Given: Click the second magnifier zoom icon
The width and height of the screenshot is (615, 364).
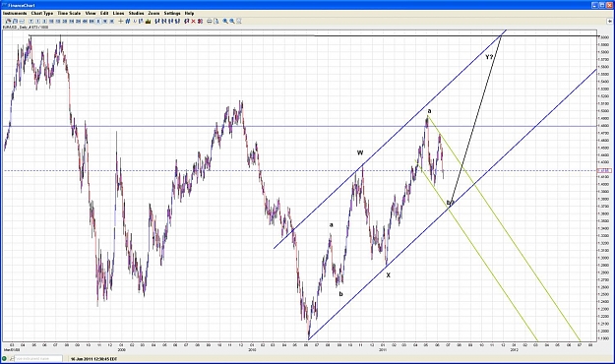Looking at the screenshot, I should click(232, 22).
